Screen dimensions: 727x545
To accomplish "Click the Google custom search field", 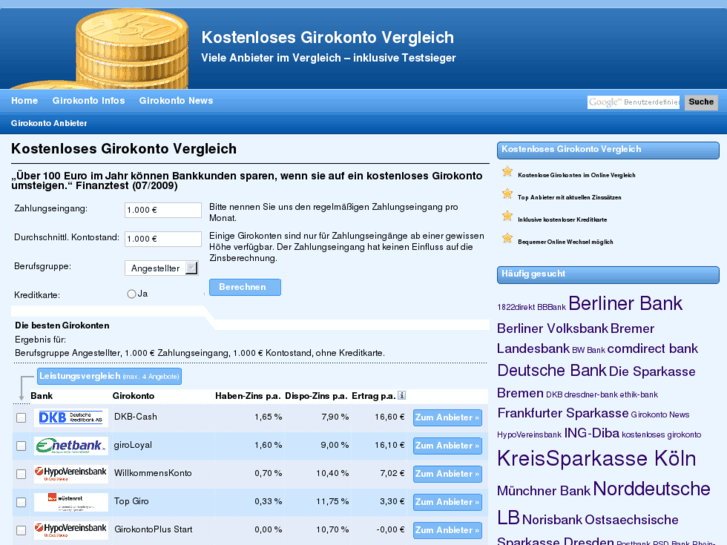I will (633, 102).
